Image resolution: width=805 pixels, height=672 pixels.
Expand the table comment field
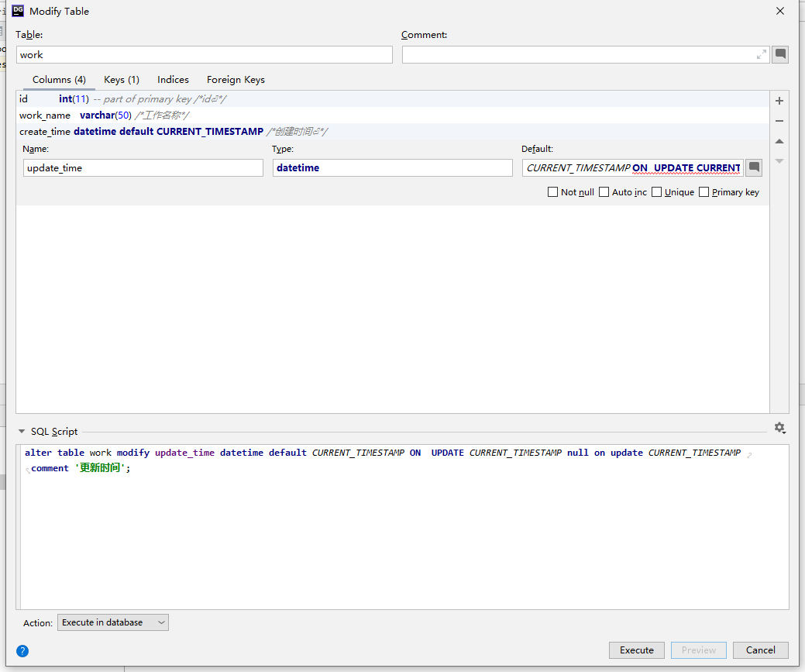pyautogui.click(x=762, y=54)
